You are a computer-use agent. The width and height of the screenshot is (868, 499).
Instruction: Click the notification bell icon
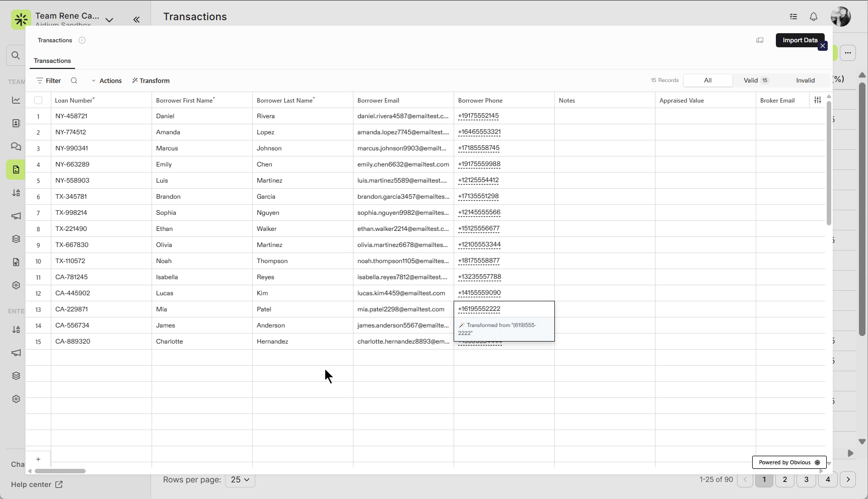click(813, 17)
